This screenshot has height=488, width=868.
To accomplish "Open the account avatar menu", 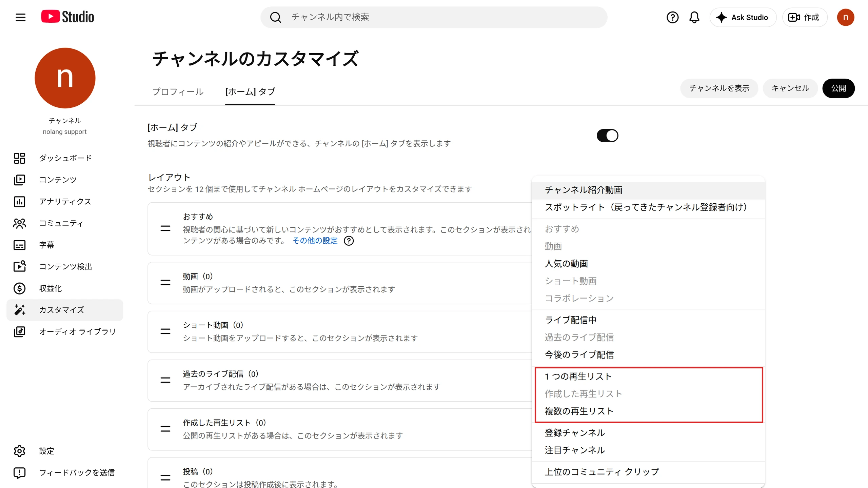I will [845, 17].
